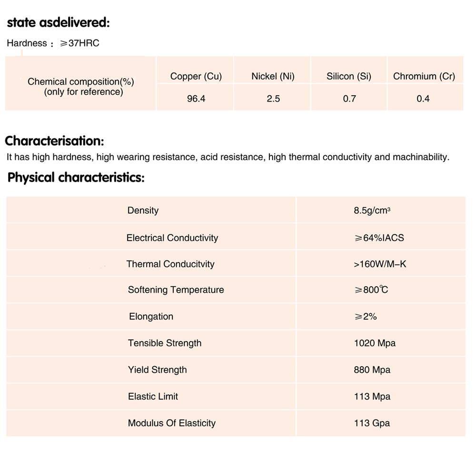Image resolution: width=476 pixels, height=450 pixels.
Task: Click the >160W/M-K thermal value
Action: click(x=380, y=264)
